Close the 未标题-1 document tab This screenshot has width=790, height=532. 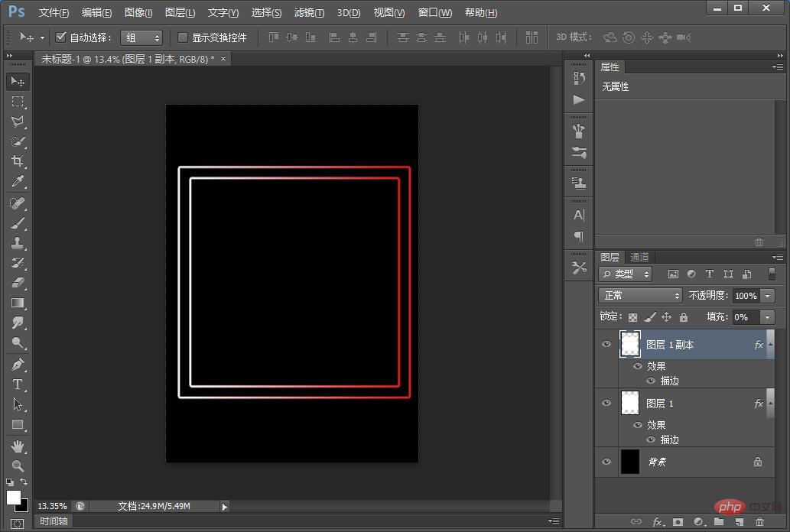pyautogui.click(x=223, y=59)
